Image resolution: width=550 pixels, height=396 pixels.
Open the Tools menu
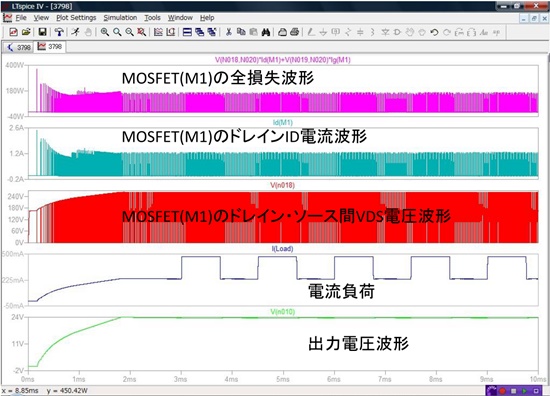point(152,18)
